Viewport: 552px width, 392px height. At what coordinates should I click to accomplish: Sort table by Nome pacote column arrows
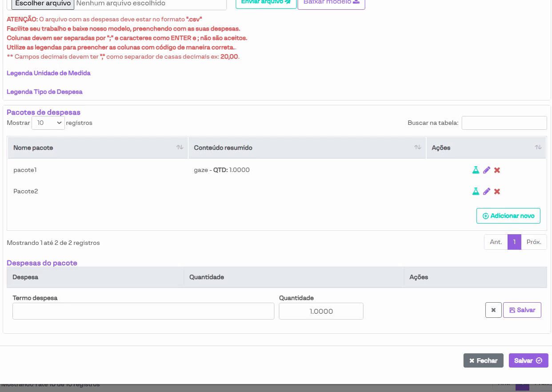(180, 148)
